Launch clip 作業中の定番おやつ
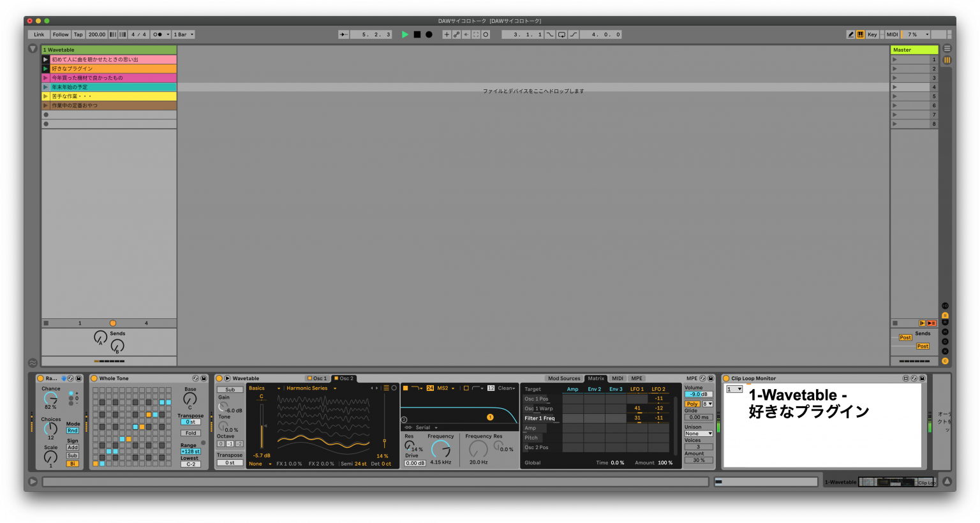The image size is (980, 523). click(45, 105)
